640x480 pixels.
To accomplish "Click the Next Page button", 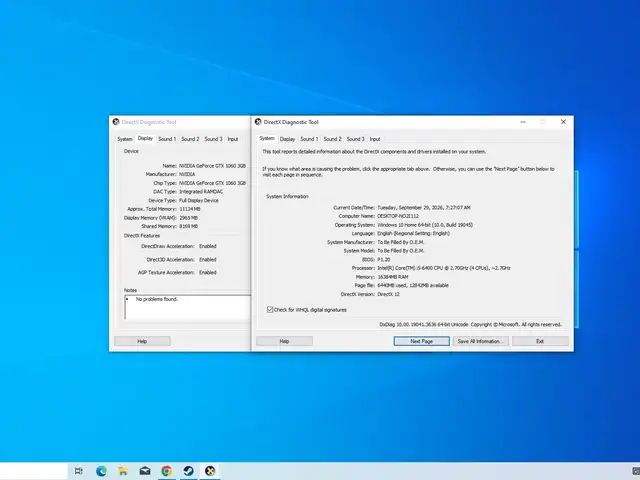I will click(422, 341).
